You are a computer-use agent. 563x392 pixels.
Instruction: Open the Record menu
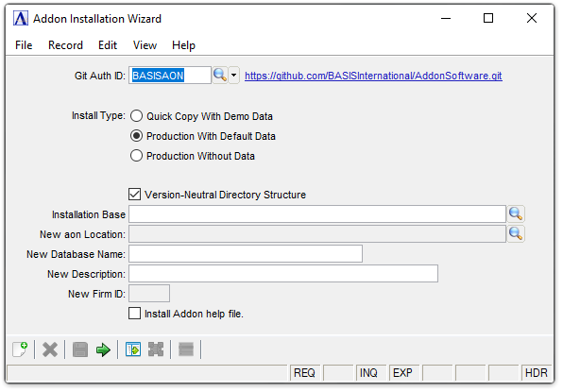click(x=66, y=45)
